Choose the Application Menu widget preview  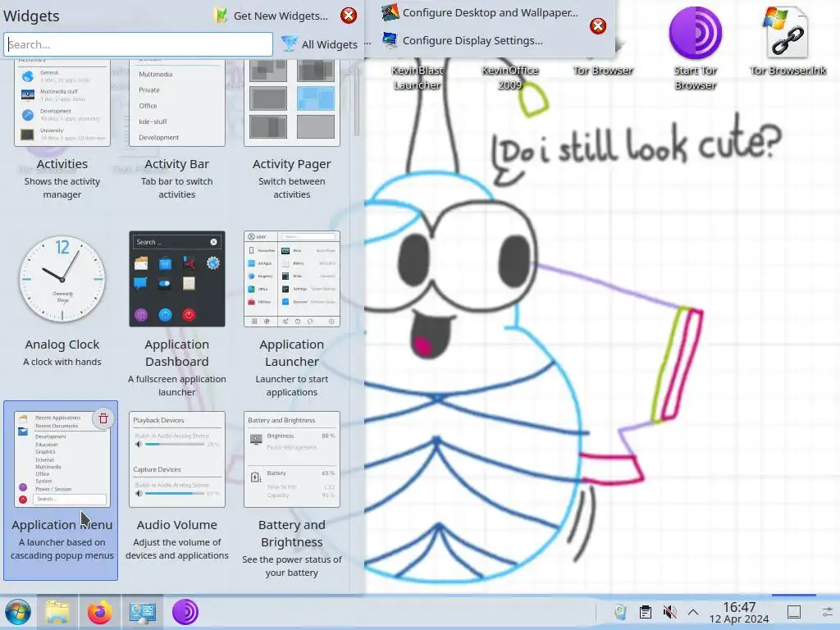[62, 459]
